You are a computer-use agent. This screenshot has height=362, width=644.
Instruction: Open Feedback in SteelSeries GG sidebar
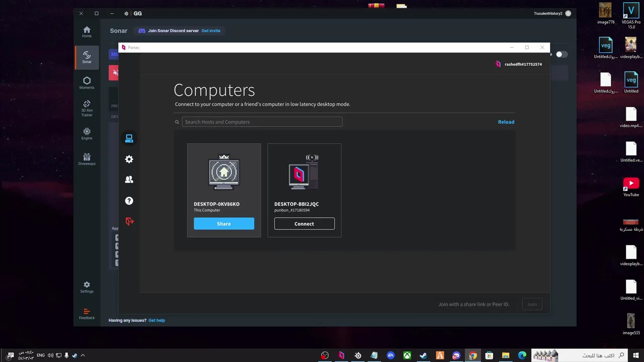click(87, 314)
